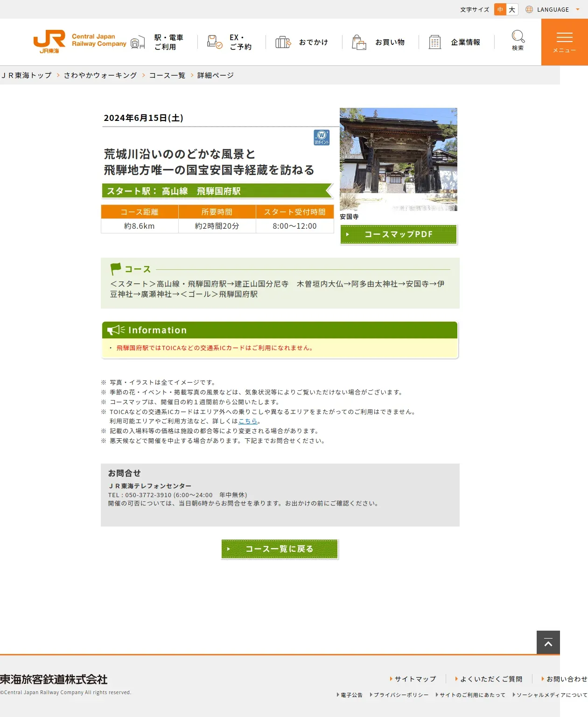Screen dimensions: 588x717
Task: Open プライバシーポリシー footer link
Action: tap(401, 695)
